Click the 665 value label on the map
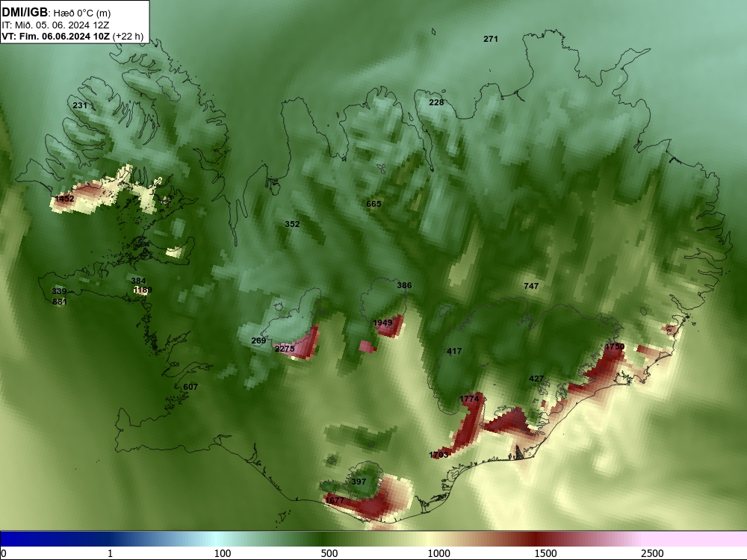The width and height of the screenshot is (747, 560). tap(373, 204)
